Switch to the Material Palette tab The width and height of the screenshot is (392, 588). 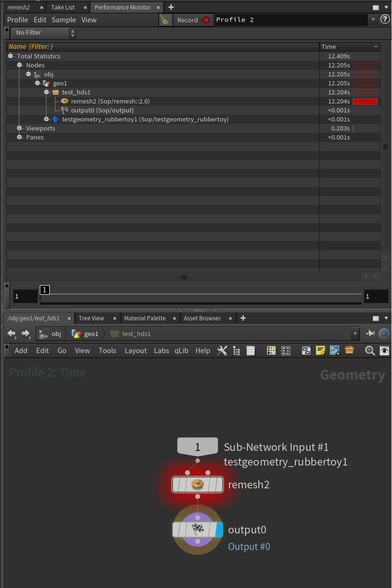click(x=145, y=318)
